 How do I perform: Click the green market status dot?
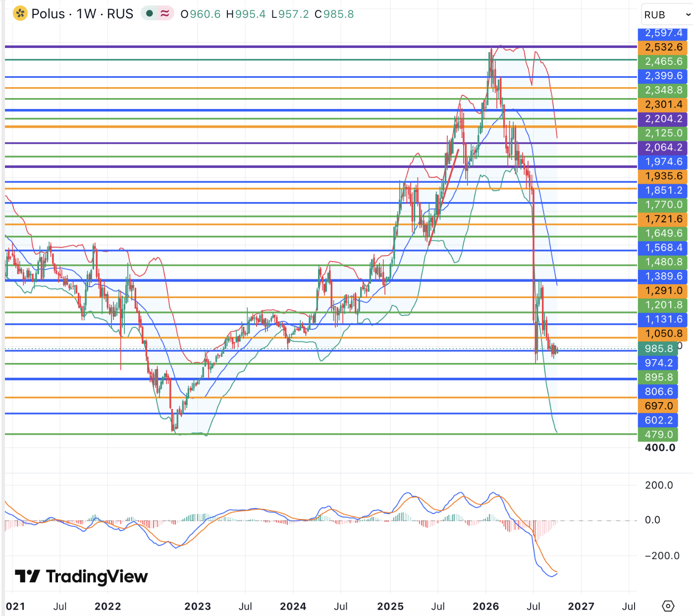tap(149, 13)
